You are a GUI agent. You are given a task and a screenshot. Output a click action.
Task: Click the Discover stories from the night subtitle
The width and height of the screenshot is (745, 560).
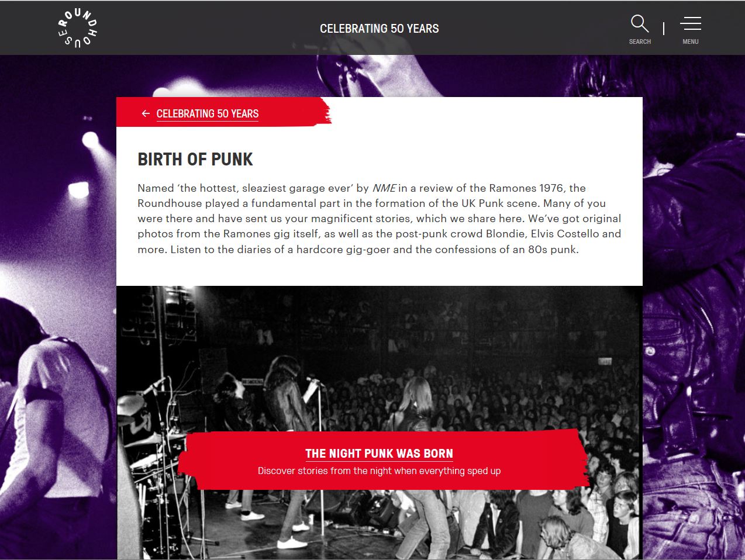379,471
